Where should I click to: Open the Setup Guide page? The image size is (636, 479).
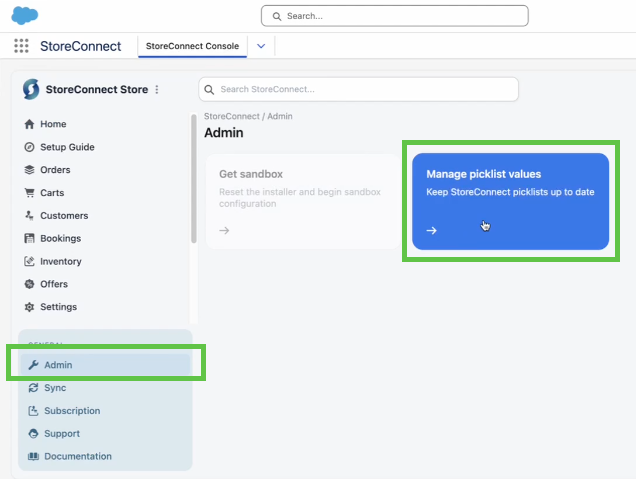[67, 147]
